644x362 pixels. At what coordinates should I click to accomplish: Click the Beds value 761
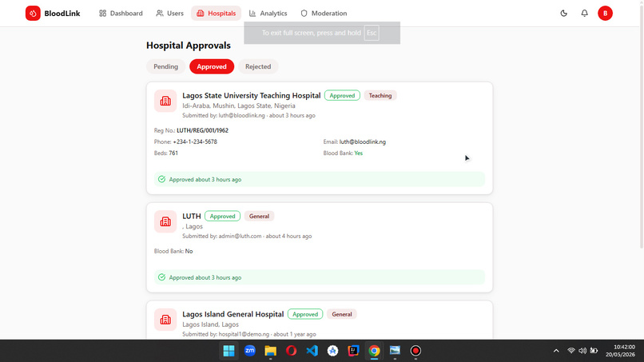tap(173, 153)
